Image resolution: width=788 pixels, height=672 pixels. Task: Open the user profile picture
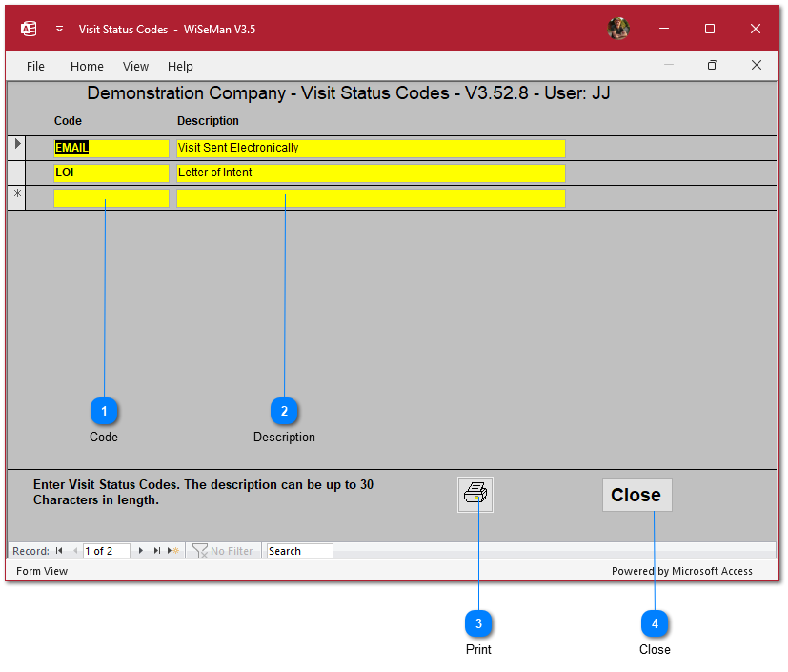[618, 29]
